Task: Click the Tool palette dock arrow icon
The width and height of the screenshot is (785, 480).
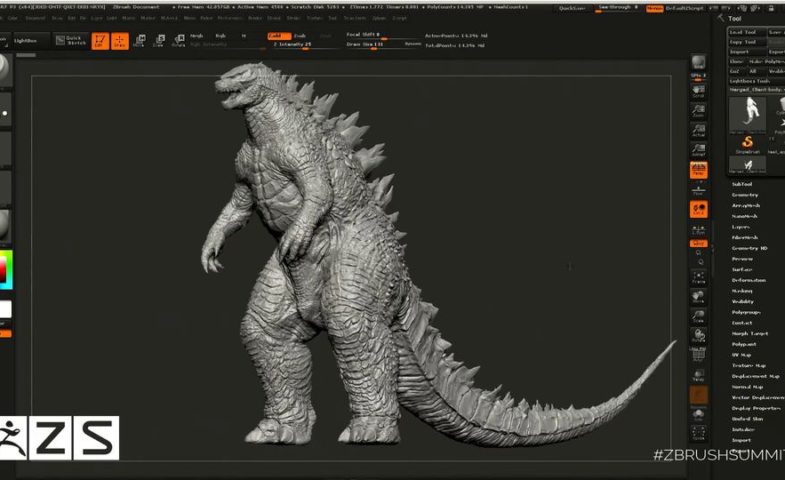Action: tap(720, 18)
